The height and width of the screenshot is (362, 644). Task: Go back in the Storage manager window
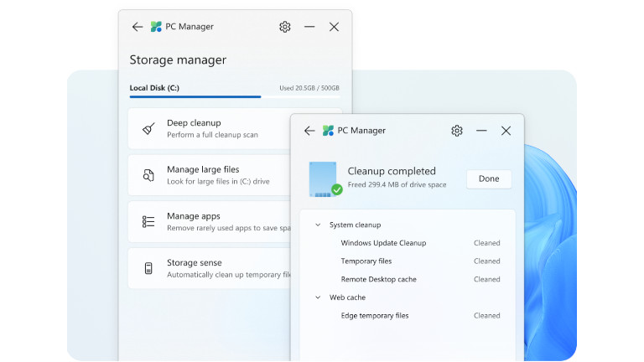(138, 27)
